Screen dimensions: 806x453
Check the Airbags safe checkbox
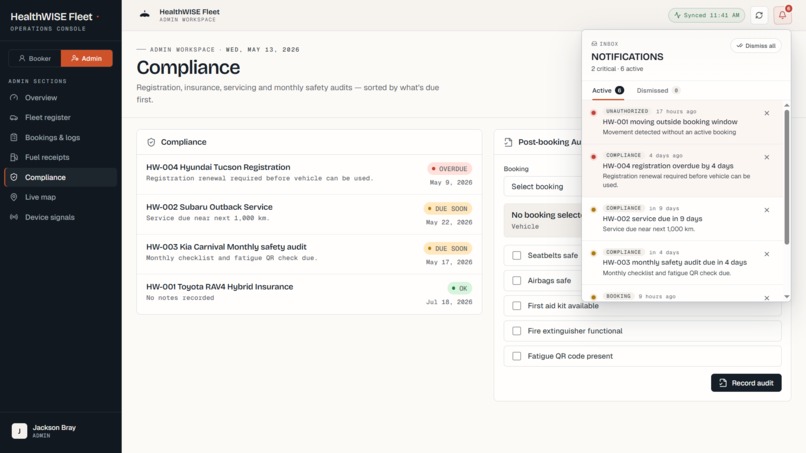(517, 281)
